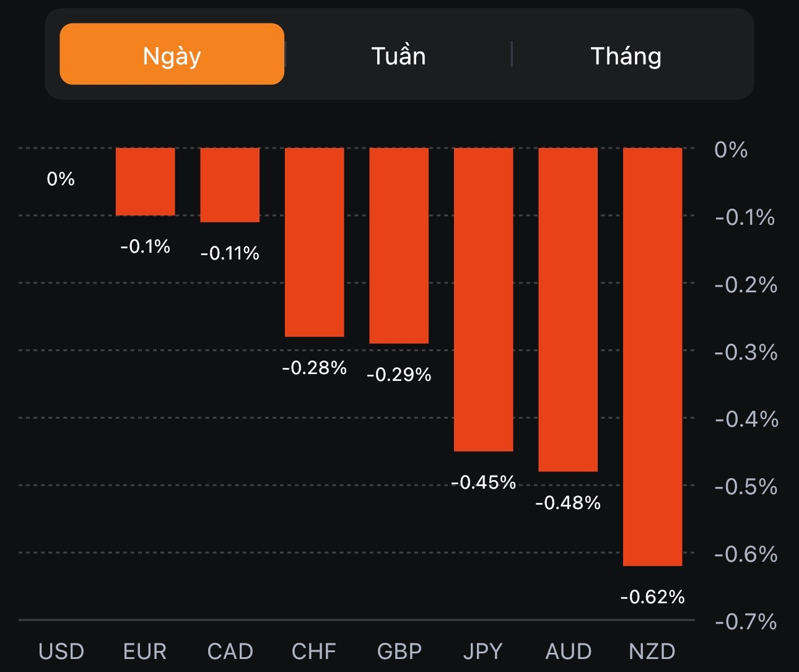The height and width of the screenshot is (672, 799).
Task: Click the tallest NZD bar
Action: [653, 357]
